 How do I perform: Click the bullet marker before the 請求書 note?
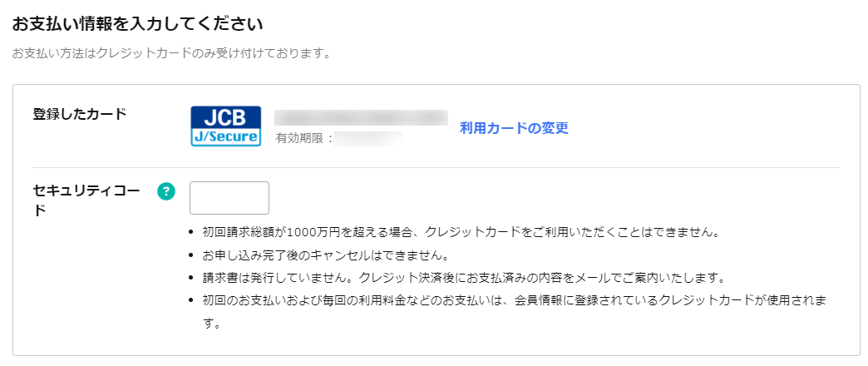(x=193, y=278)
